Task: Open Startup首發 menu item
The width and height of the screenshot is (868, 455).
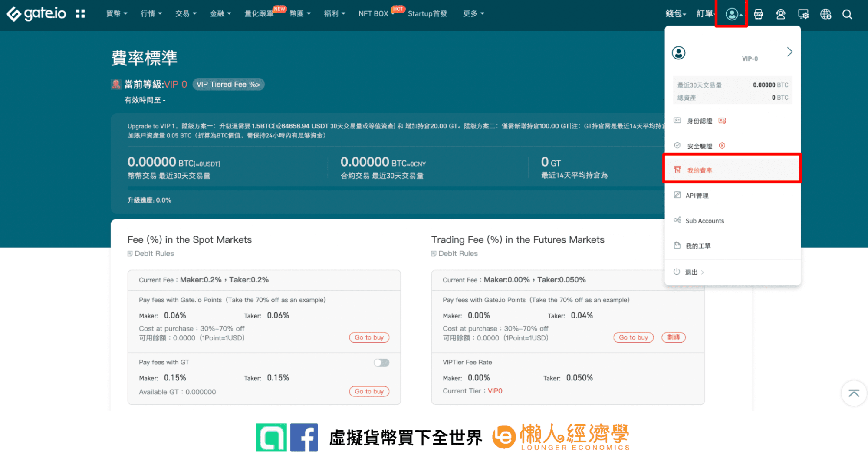Action: pos(427,14)
